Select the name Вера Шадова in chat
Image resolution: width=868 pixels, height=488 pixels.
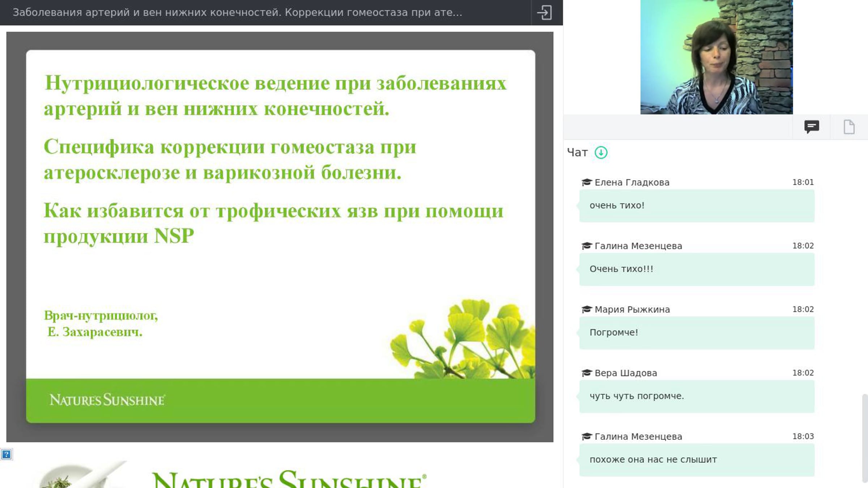click(x=626, y=373)
